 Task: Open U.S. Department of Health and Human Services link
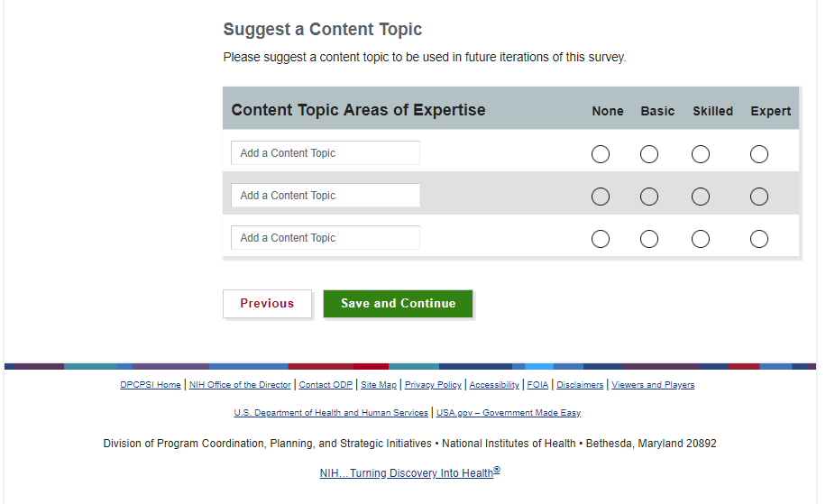tap(331, 413)
